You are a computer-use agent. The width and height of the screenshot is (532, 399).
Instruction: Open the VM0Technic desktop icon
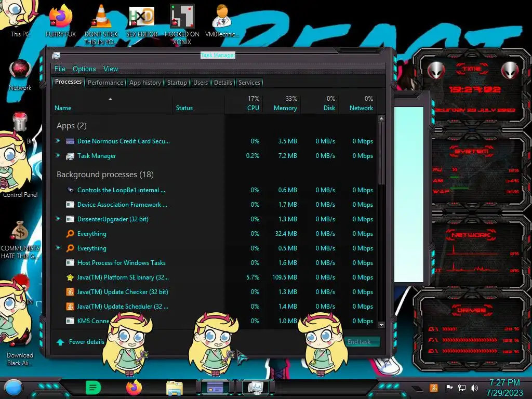pyautogui.click(x=222, y=20)
